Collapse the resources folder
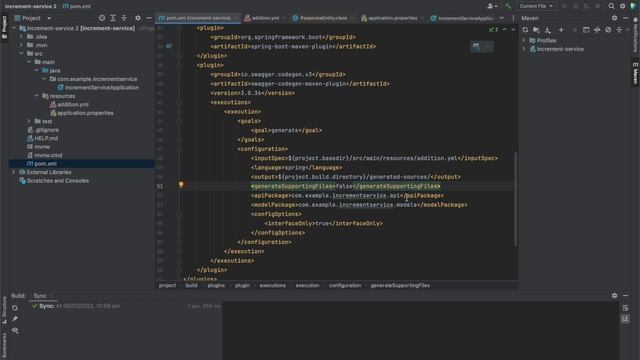The height and width of the screenshot is (360, 640). coord(37,96)
